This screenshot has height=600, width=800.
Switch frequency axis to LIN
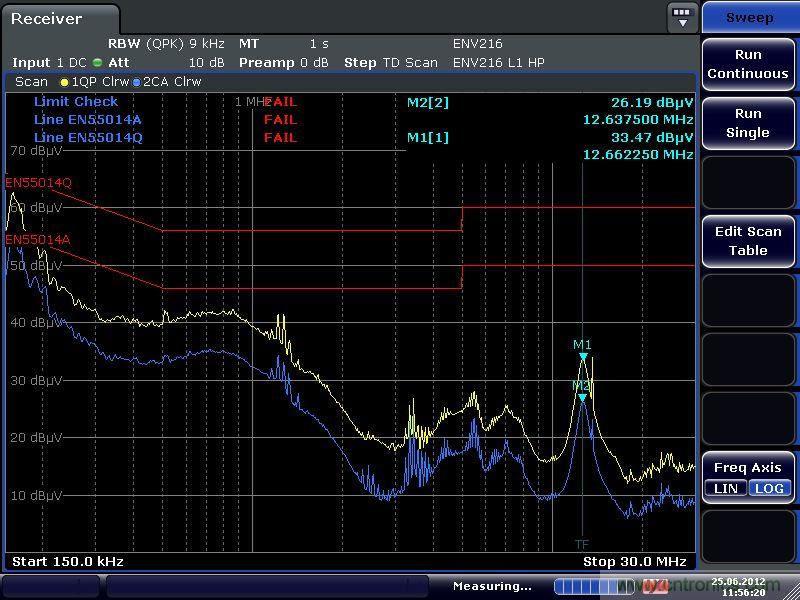point(726,488)
